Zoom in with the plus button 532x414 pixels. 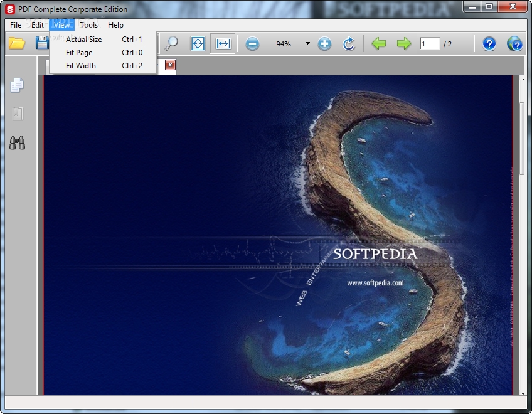click(x=324, y=44)
